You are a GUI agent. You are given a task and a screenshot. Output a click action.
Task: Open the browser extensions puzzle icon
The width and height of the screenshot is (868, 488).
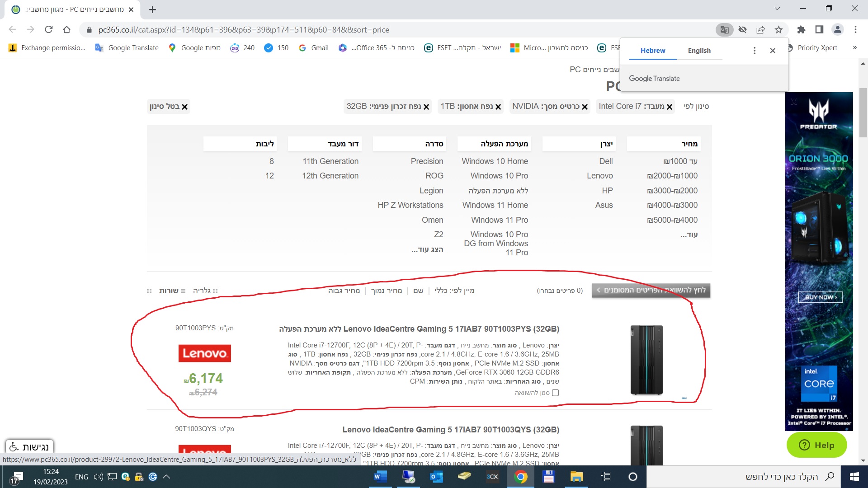coord(801,30)
